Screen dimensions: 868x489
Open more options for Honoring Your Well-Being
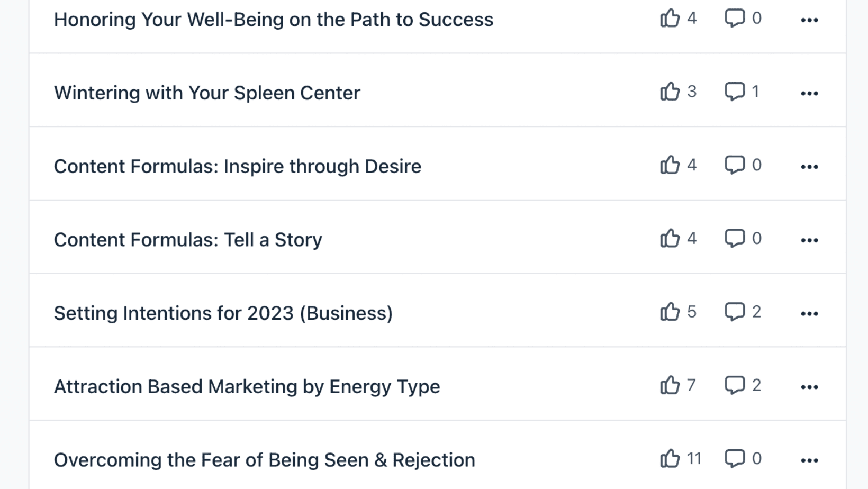[809, 20]
